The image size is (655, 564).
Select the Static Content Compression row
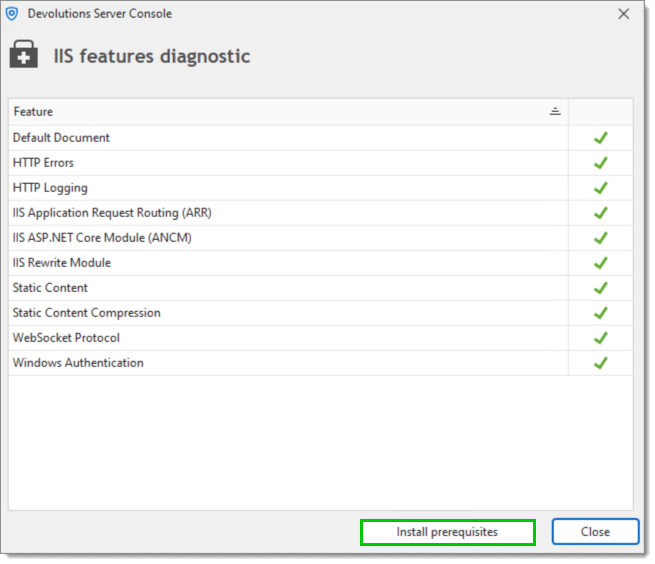(320, 313)
